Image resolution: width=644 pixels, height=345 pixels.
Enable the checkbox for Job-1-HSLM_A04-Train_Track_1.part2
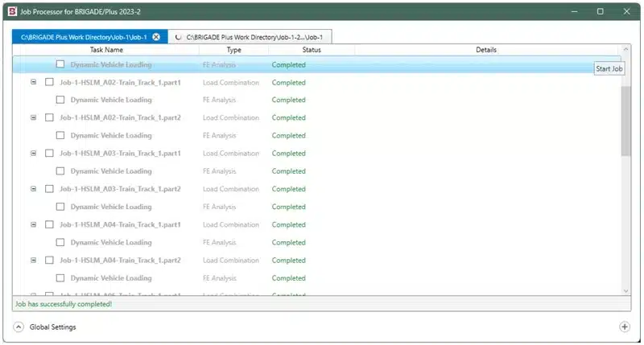point(49,260)
